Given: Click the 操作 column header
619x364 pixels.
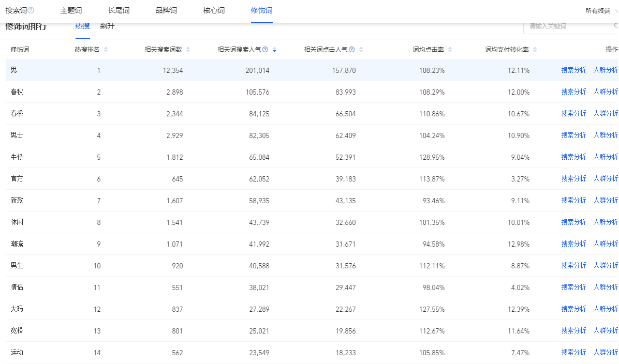Looking at the screenshot, I should (612, 50).
